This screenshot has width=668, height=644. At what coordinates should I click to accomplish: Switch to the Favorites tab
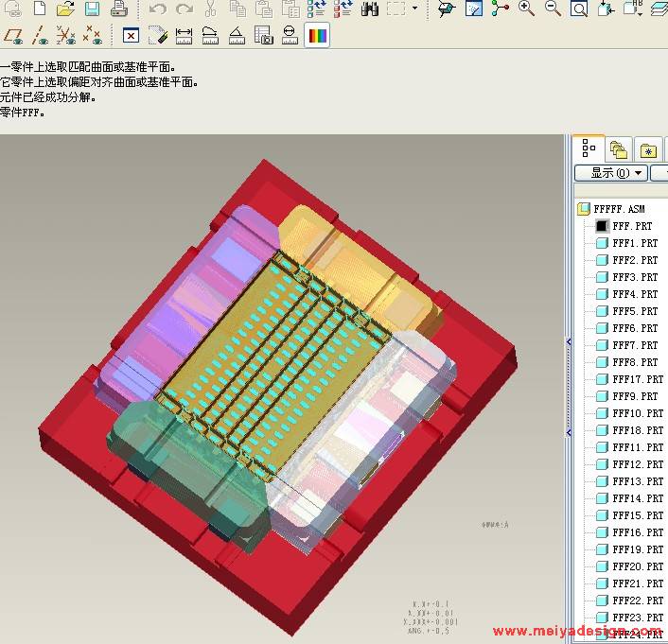coord(648,149)
